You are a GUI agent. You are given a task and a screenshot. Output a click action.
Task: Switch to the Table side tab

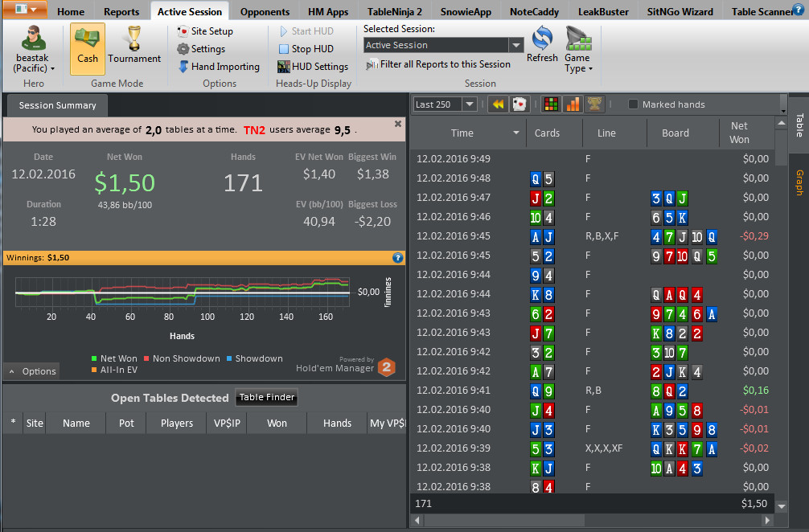[799, 125]
